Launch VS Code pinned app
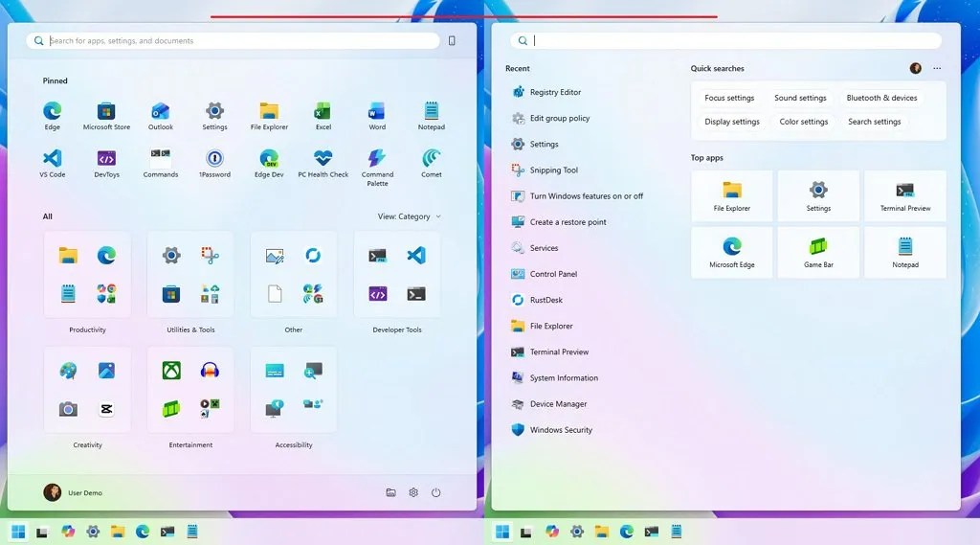This screenshot has height=545, width=980. pyautogui.click(x=53, y=164)
